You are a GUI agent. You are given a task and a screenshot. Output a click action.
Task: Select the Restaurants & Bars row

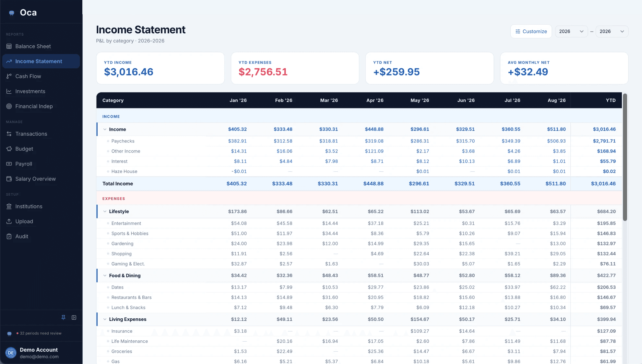coord(359,297)
